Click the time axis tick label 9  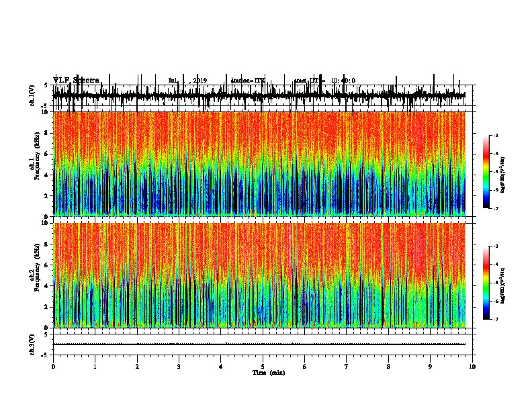[430, 366]
